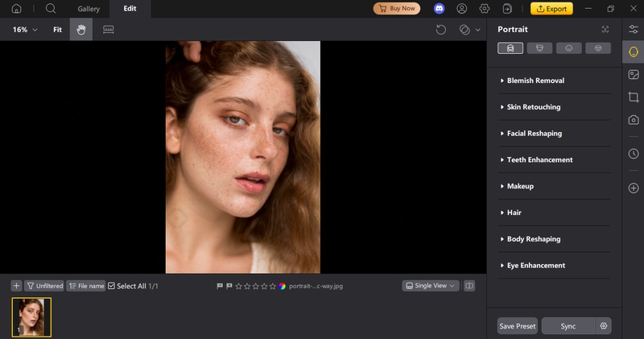Open the Unfiltered filter dropdown
The width and height of the screenshot is (644, 339).
coord(44,286)
